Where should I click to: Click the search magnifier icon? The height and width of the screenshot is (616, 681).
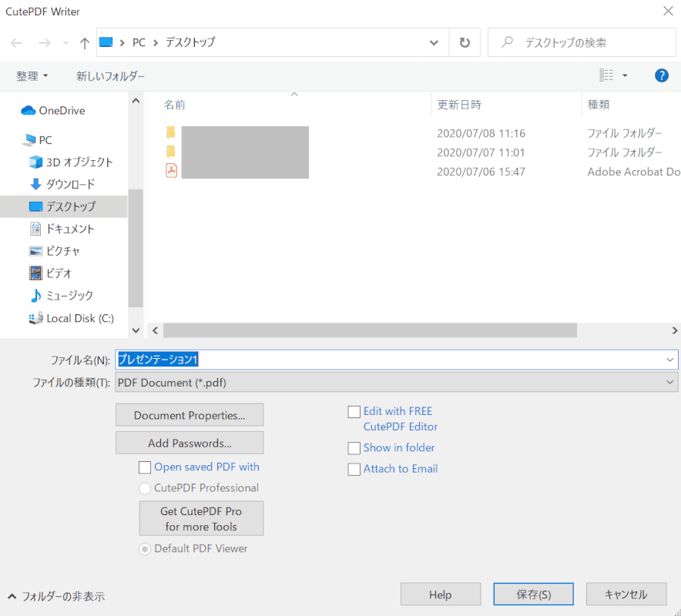[507, 42]
